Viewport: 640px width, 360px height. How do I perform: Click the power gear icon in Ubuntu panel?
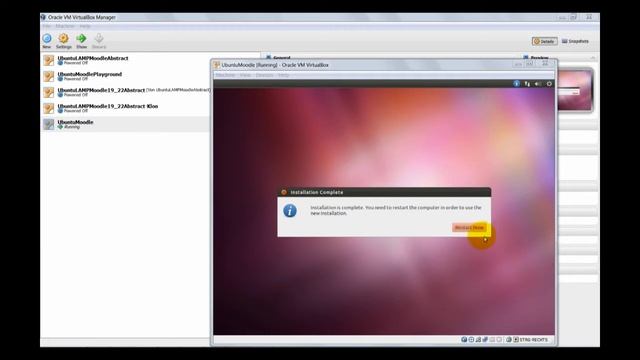click(x=549, y=83)
